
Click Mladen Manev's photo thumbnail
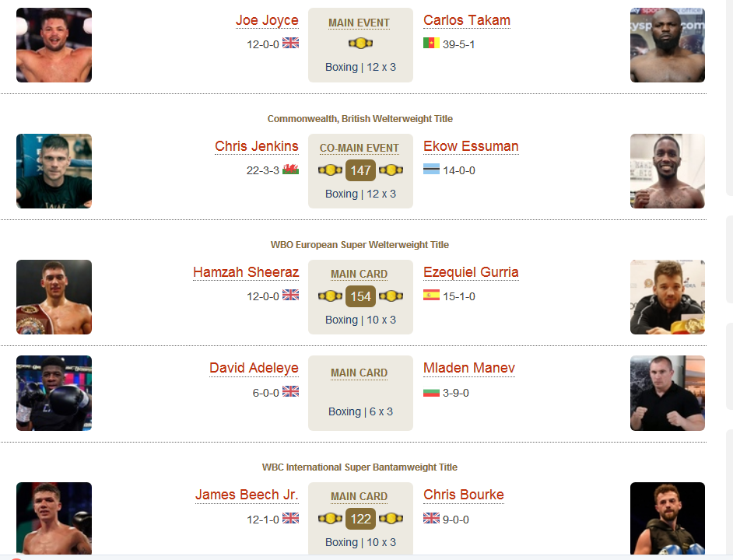[668, 393]
